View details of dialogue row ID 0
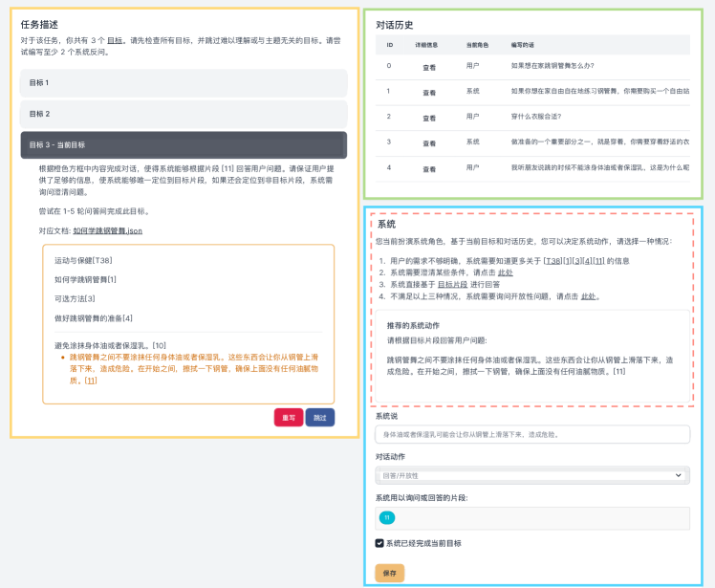The image size is (715, 588). click(x=429, y=68)
